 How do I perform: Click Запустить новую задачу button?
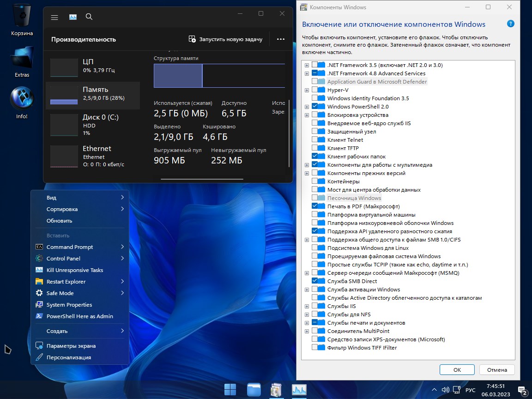[x=226, y=39]
